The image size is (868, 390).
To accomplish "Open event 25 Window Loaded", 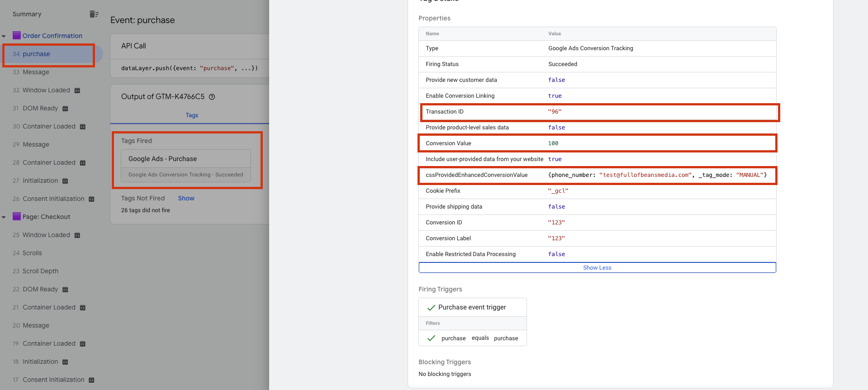I will pos(41,235).
